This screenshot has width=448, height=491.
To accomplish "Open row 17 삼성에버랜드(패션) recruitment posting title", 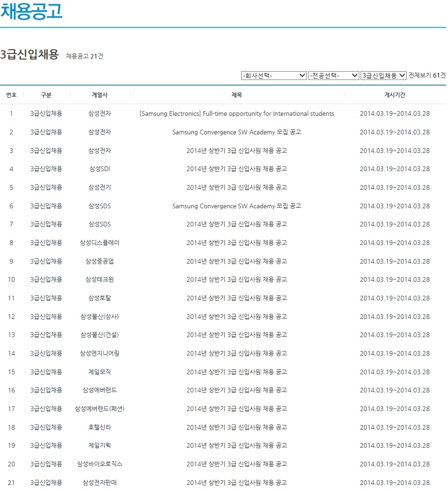I will 237,409.
